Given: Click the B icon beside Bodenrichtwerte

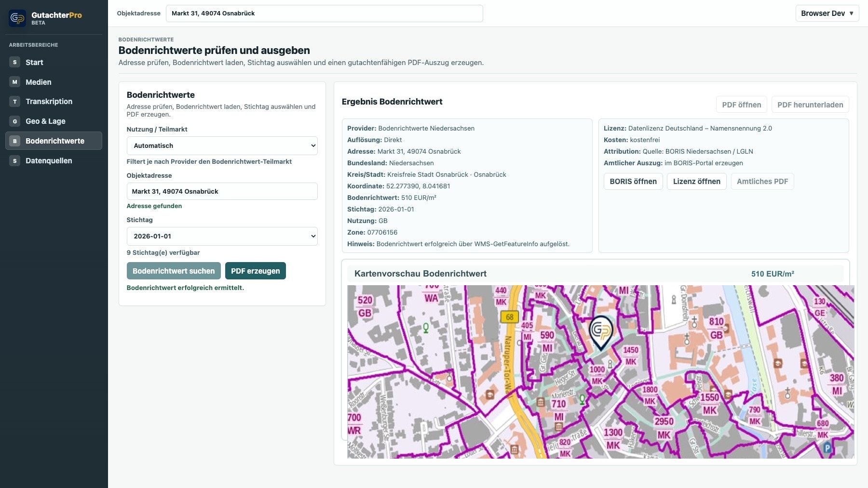Looking at the screenshot, I should (15, 141).
